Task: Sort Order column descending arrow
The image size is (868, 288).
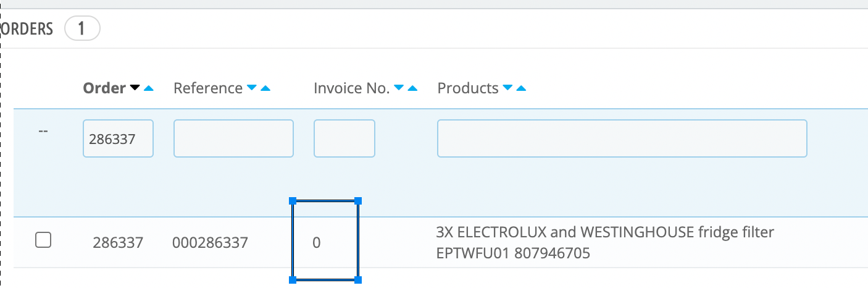Action: (135, 89)
